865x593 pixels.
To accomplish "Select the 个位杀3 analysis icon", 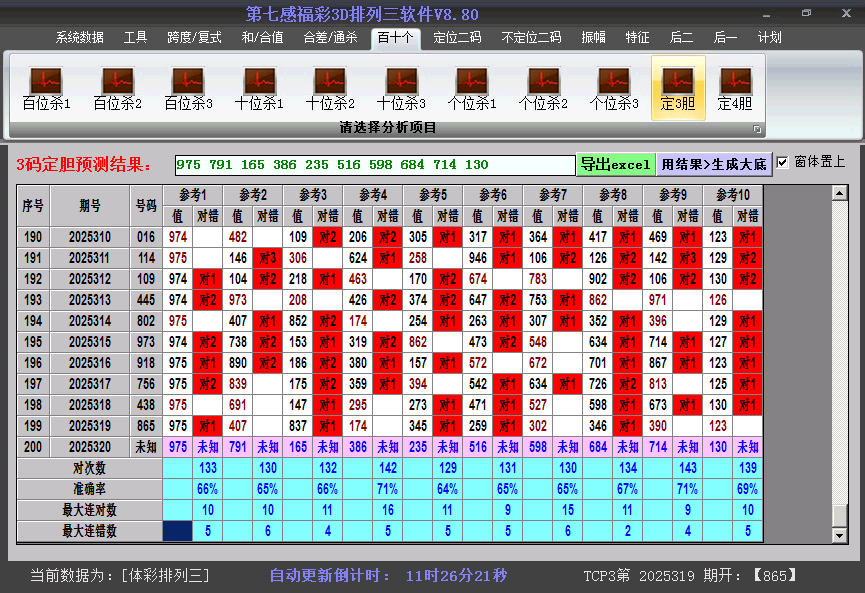I will click(615, 85).
